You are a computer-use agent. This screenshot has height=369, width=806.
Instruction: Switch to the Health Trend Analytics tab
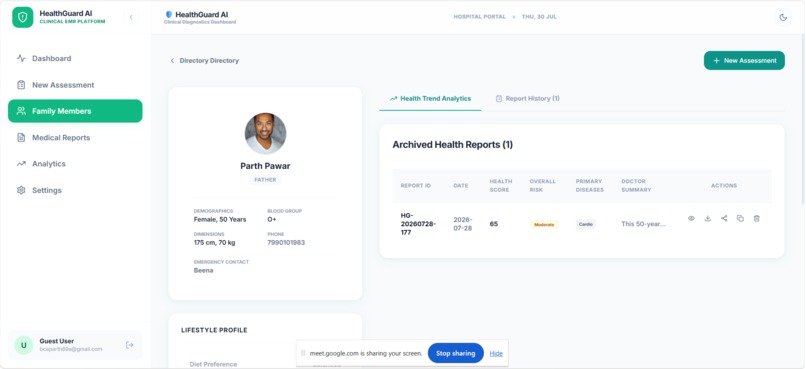(x=430, y=98)
